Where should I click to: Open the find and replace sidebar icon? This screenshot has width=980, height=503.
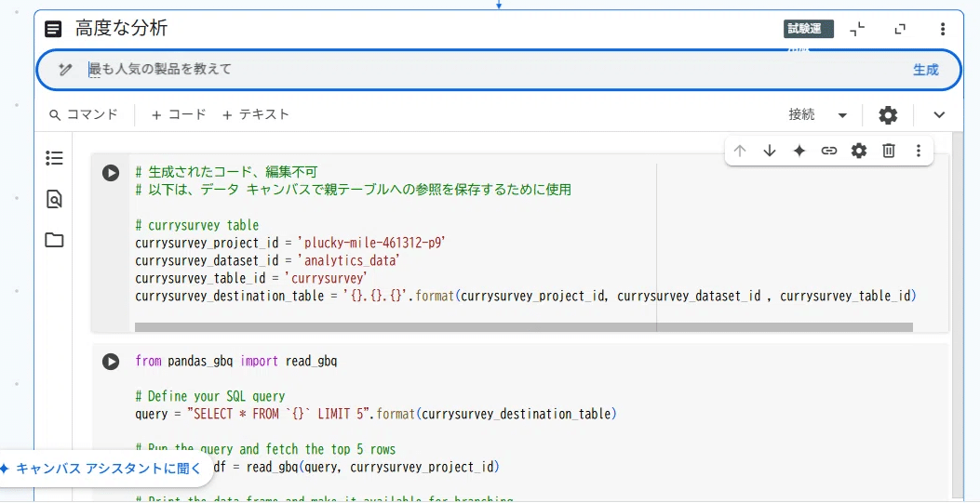(x=54, y=199)
